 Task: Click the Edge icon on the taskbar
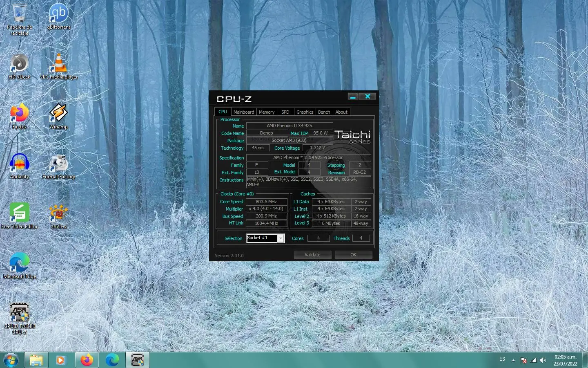[112, 360]
